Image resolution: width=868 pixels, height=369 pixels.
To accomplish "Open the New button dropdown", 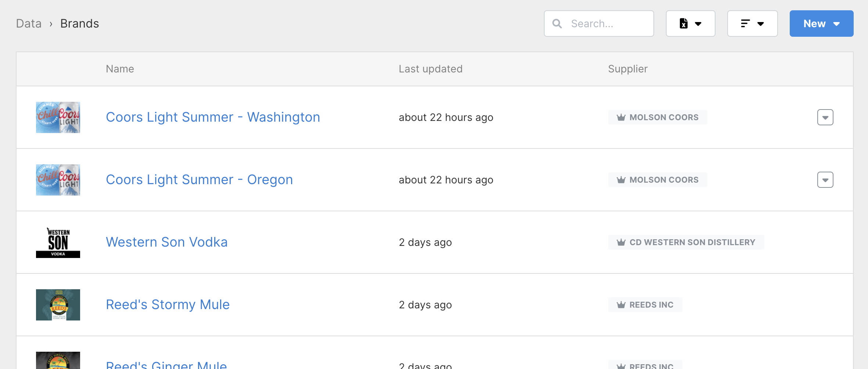I will point(821,24).
